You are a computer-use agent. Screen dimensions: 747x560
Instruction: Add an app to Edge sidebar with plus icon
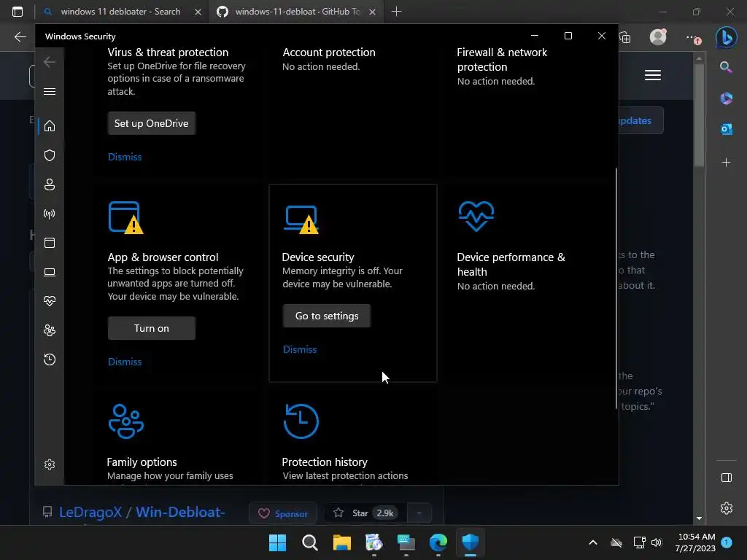726,163
